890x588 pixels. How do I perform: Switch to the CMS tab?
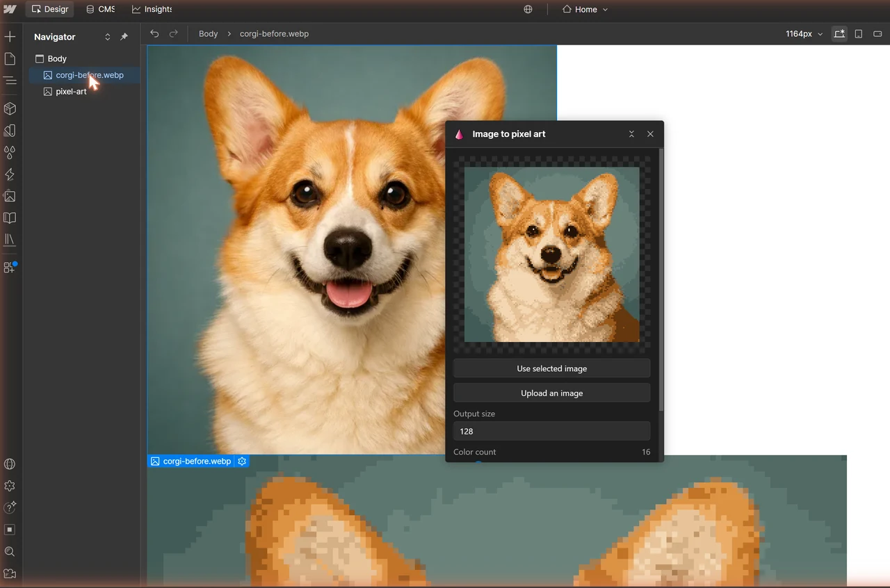[x=100, y=9]
